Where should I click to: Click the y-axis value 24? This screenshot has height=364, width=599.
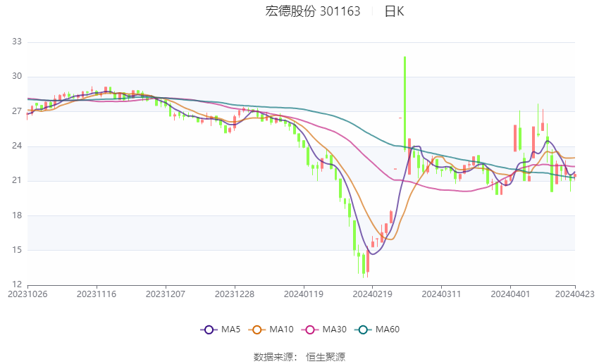click(17, 146)
